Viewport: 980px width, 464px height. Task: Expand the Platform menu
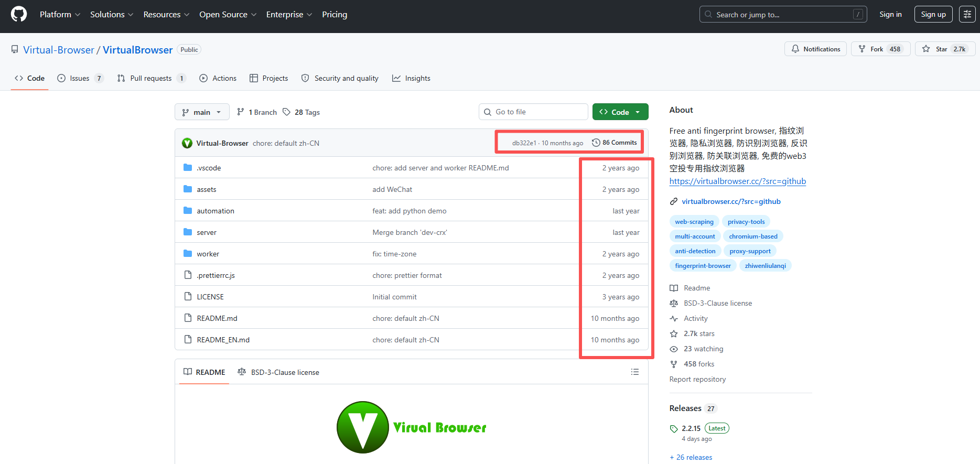point(60,14)
